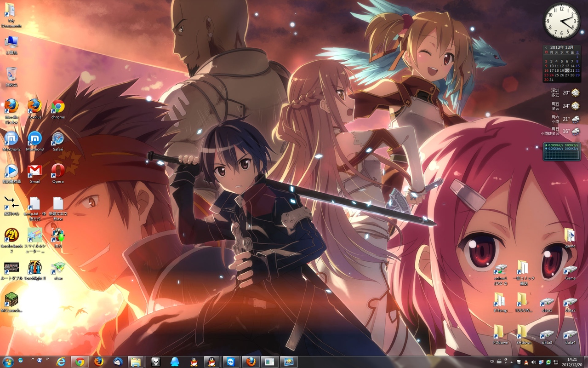Viewport: 588px width, 368px height.
Task: Launch the FoxPlus desktop shortcut
Action: [34, 109]
